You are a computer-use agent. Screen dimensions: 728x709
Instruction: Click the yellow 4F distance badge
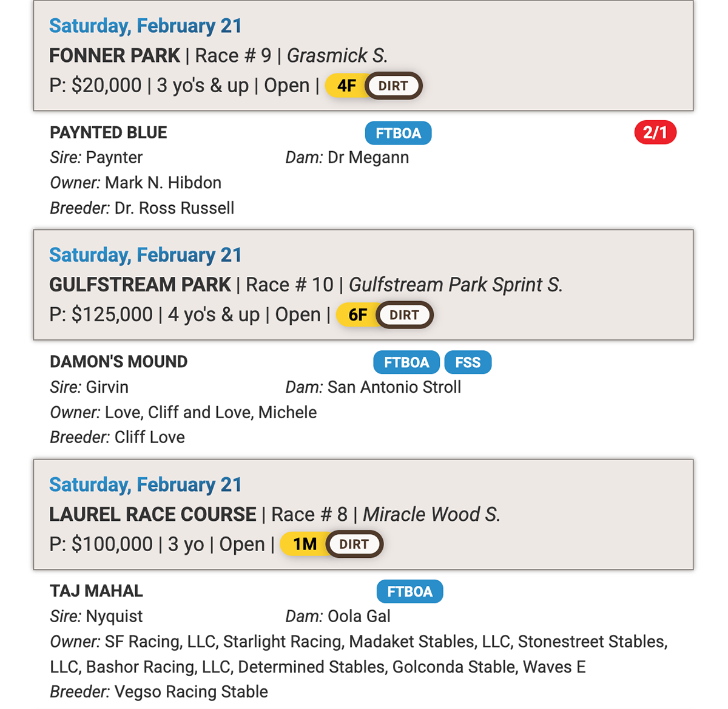click(346, 86)
